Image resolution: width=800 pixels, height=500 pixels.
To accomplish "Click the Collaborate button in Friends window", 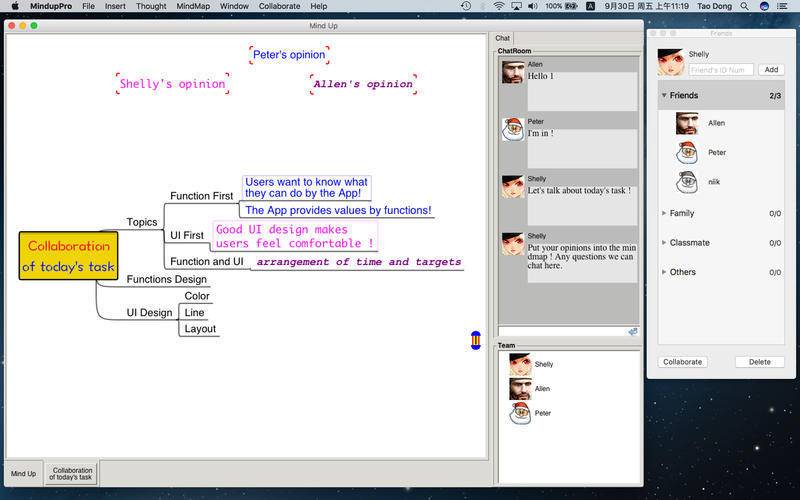I will pos(682,362).
